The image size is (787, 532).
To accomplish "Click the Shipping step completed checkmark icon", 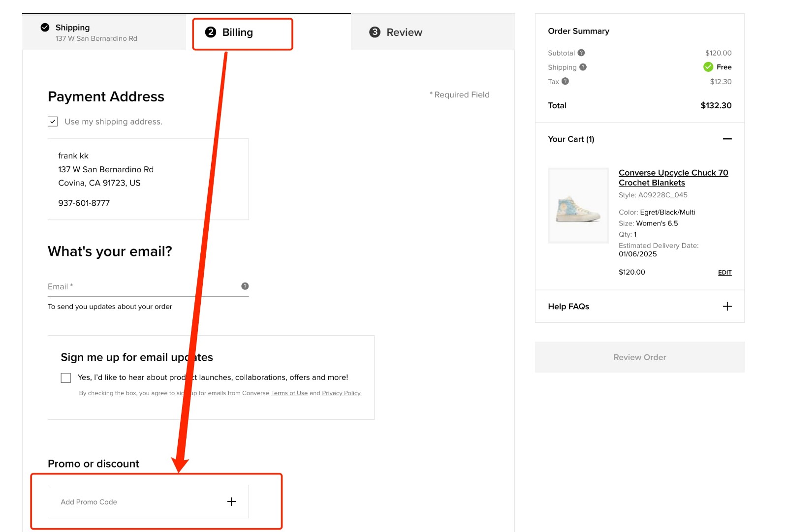I will (x=45, y=27).
